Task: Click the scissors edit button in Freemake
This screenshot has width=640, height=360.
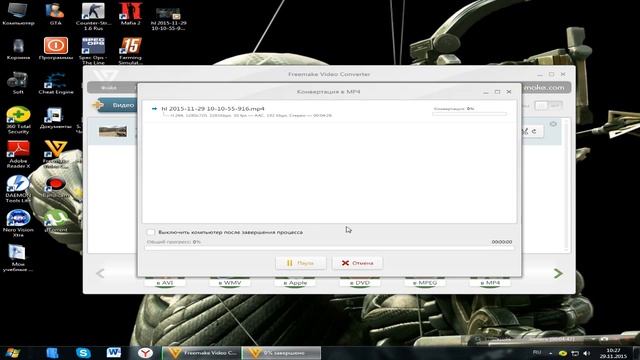Action: coord(525,131)
